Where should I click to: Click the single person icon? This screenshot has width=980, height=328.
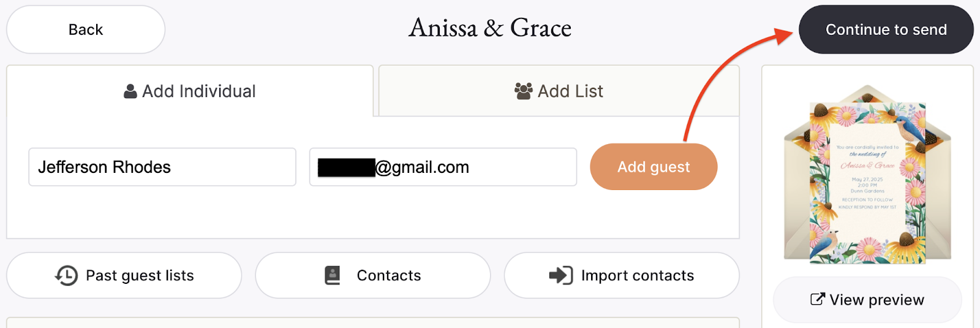(130, 91)
